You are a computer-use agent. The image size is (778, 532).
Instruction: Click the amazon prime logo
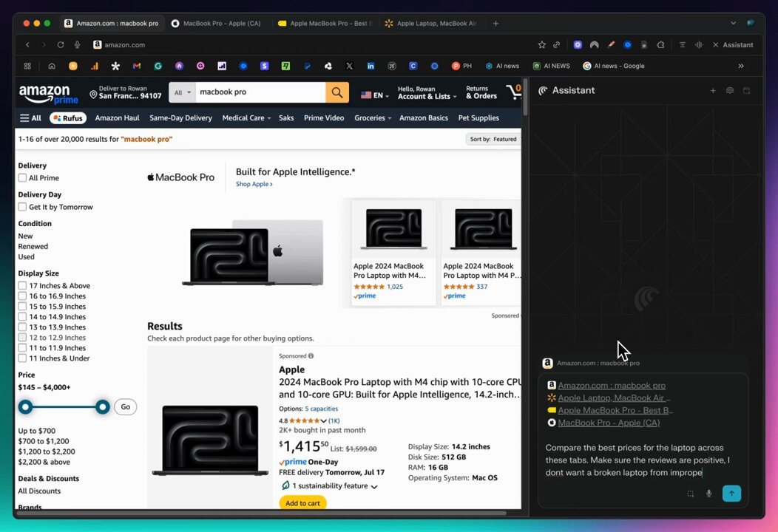click(49, 93)
